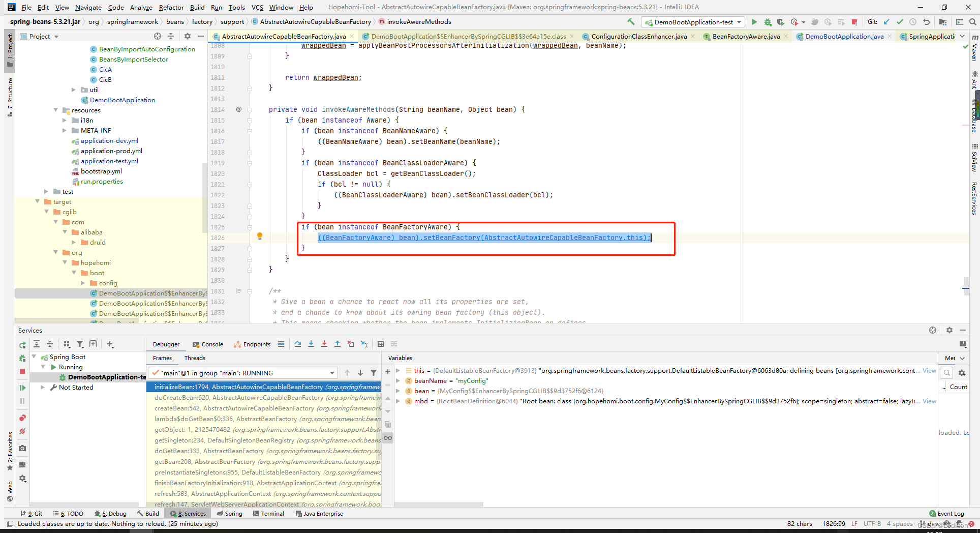This screenshot has width=980, height=533.
Task: Open the VCS menu
Action: tap(257, 7)
